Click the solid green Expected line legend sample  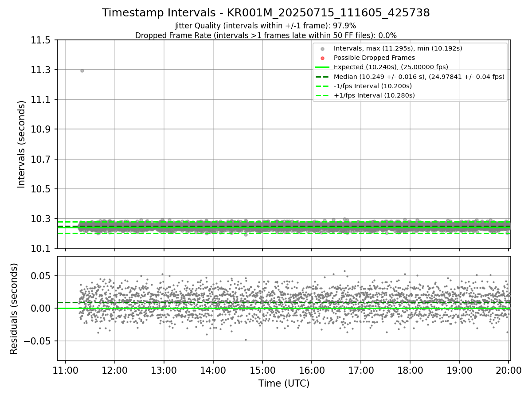pyautogui.click(x=322, y=67)
